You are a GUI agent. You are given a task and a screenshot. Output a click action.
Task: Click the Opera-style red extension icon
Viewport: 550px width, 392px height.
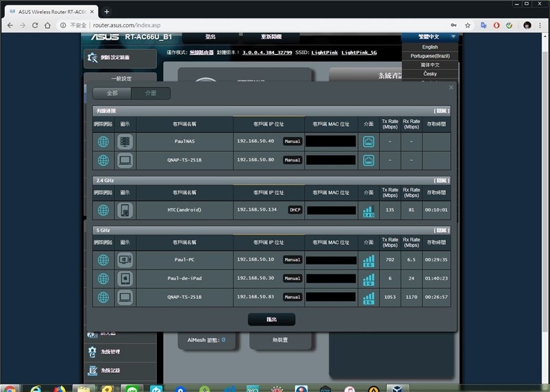click(x=497, y=25)
